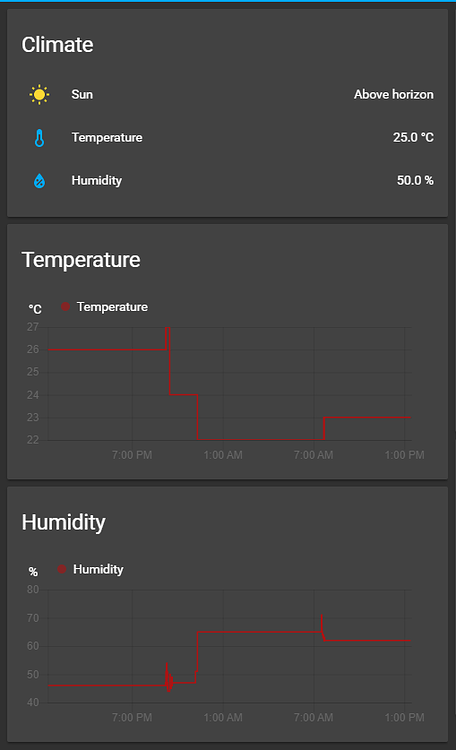Toggle Temperature series via its red legend dot
The height and width of the screenshot is (750, 456).
(x=66, y=307)
